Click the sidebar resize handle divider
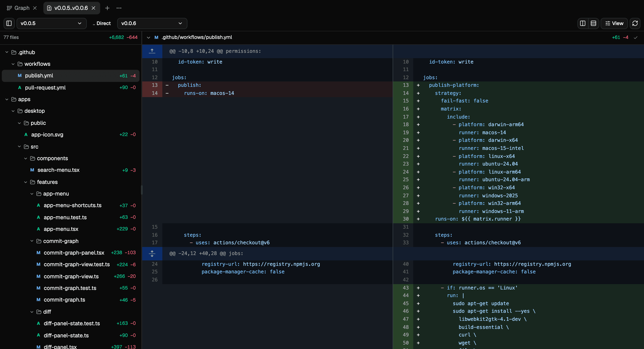Screen dimensions: 644x349 coord(142,190)
